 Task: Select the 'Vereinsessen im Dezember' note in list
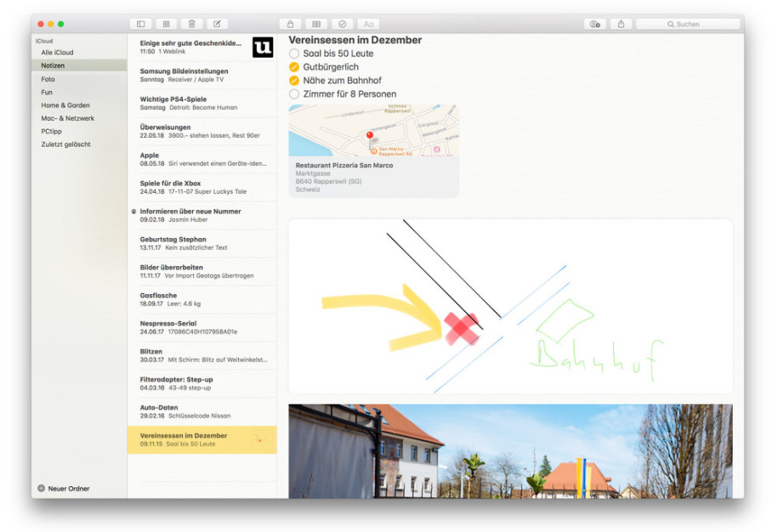(202, 439)
